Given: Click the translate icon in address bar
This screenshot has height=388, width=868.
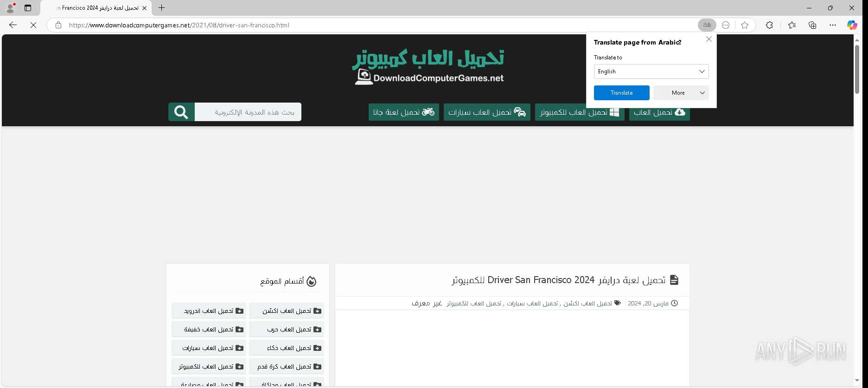Looking at the screenshot, I should coord(707,25).
